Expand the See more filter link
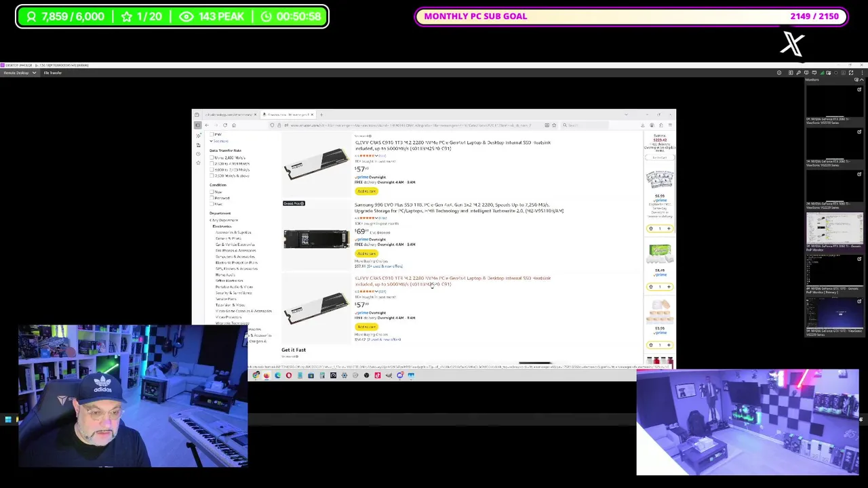 click(219, 141)
